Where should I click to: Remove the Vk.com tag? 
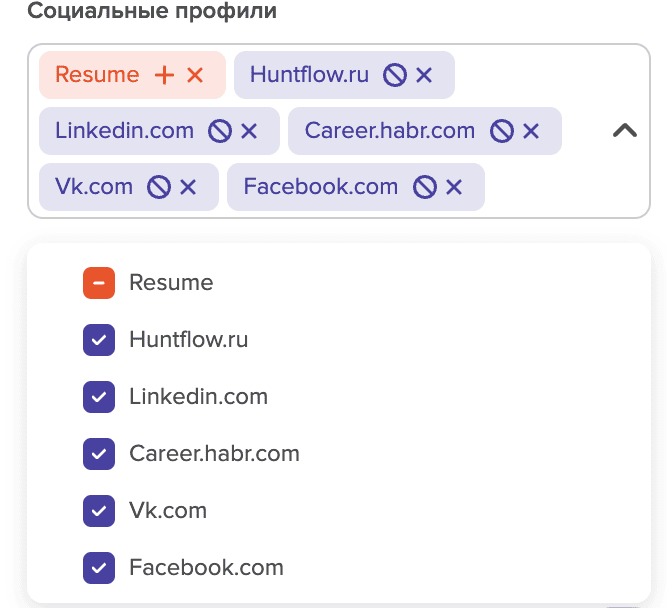coord(188,187)
